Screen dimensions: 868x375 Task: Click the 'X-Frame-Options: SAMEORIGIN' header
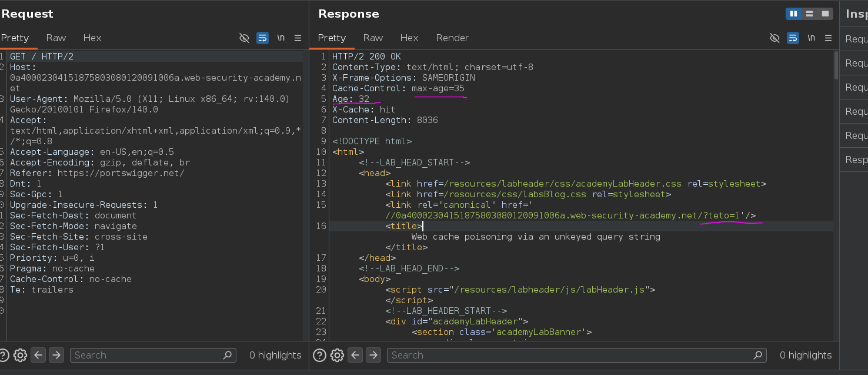(x=403, y=78)
